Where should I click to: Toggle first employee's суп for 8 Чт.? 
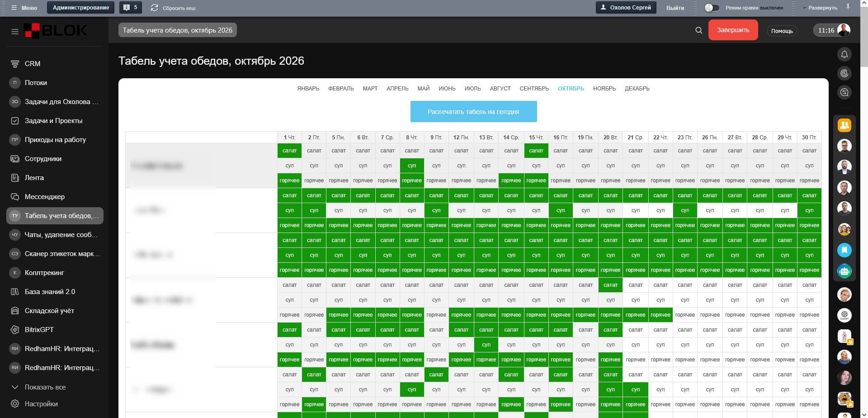click(x=412, y=166)
